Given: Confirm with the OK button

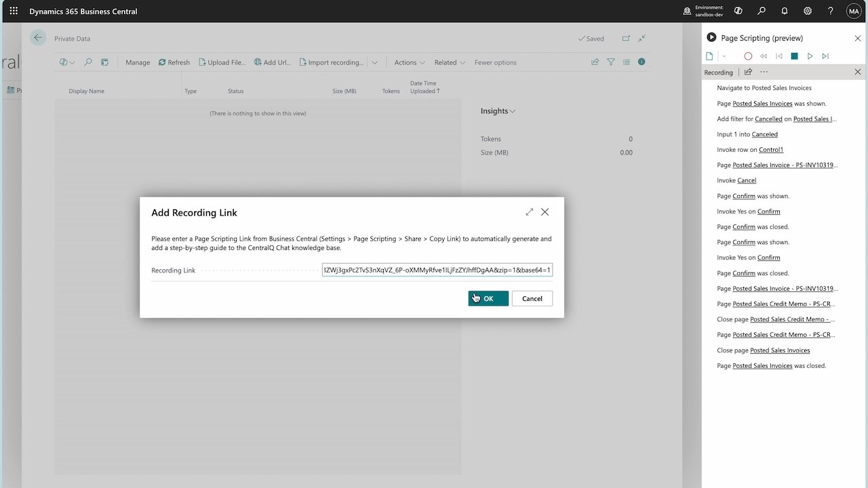Looking at the screenshot, I should point(488,298).
